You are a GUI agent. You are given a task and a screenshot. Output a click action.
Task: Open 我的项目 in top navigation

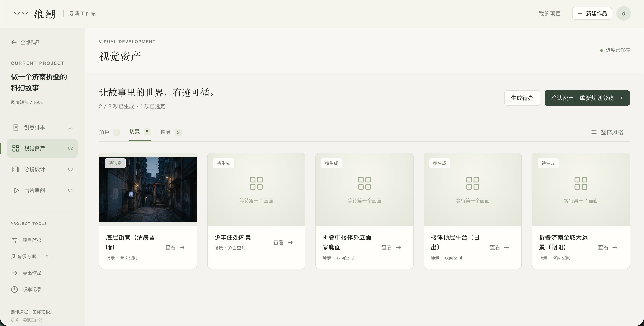coord(550,14)
